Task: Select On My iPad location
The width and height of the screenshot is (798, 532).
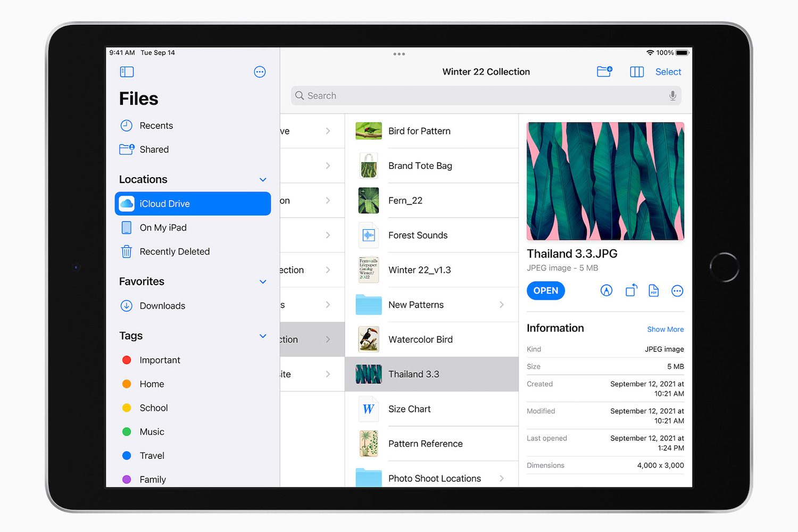Action: click(163, 228)
